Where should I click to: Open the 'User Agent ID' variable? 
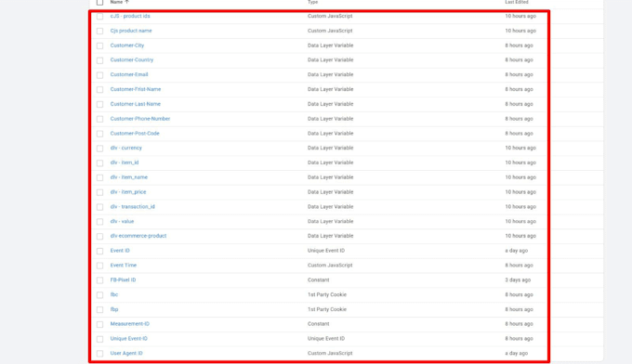pos(126,353)
